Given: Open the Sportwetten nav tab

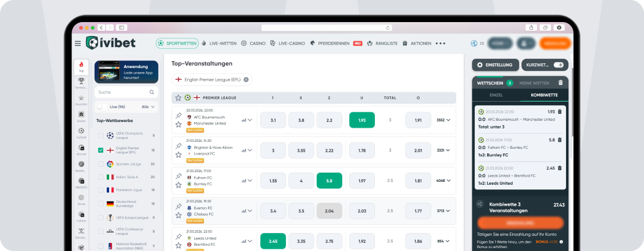Looking at the screenshot, I should tap(177, 43).
